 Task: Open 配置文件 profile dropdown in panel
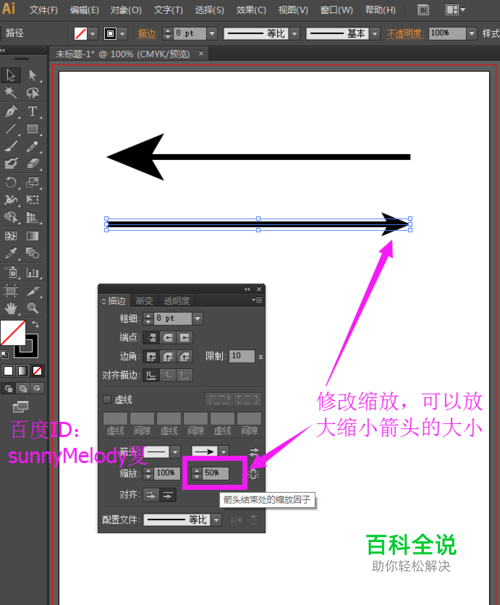tap(216, 520)
